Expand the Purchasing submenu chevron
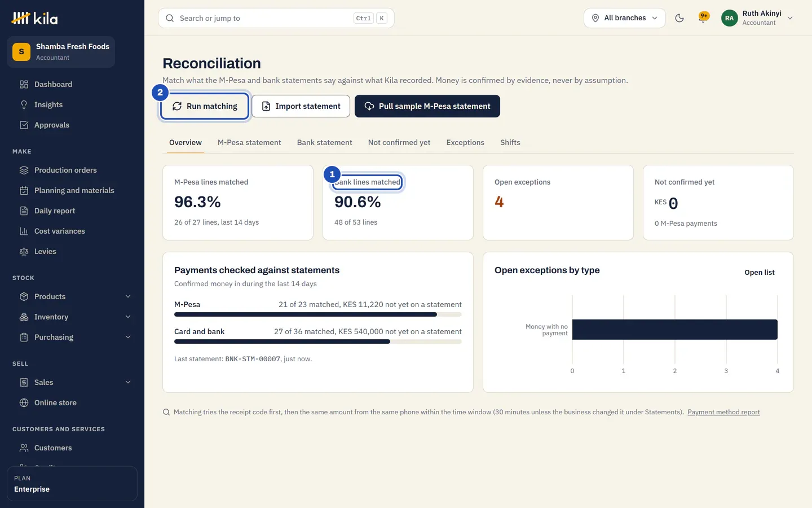 point(128,337)
